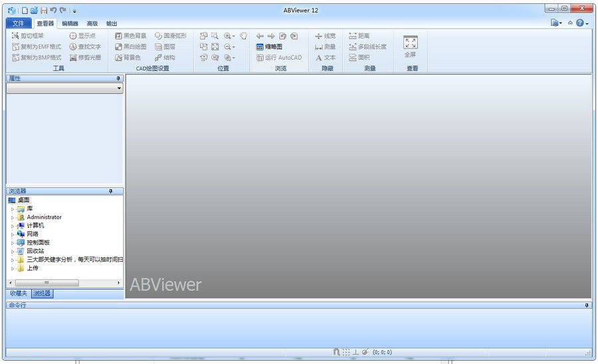Viewport: 598px width, 364px height.
Task: Select 回收站 in the browser tree
Action: click(x=35, y=251)
